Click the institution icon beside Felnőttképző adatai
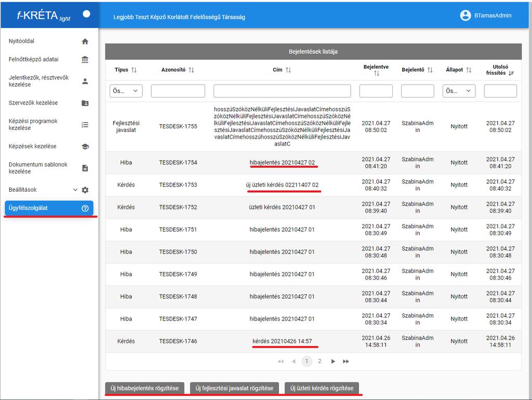This screenshot has width=532, height=400. (x=85, y=60)
